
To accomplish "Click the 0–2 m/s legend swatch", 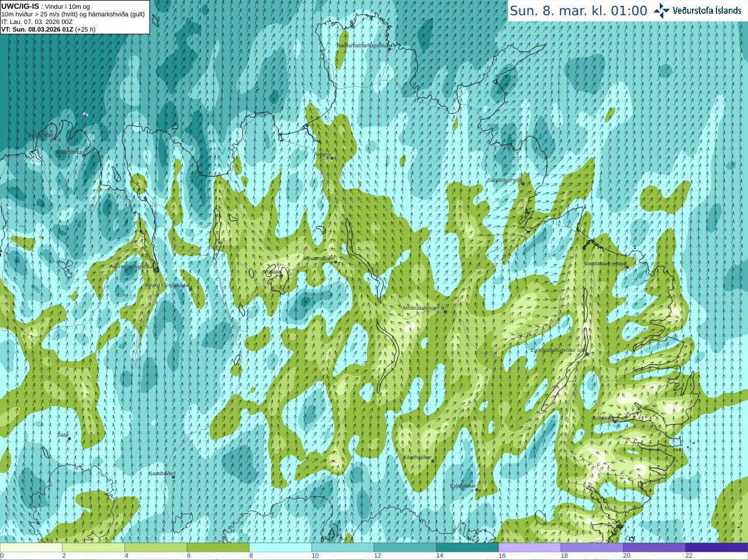I will click(31, 548).
